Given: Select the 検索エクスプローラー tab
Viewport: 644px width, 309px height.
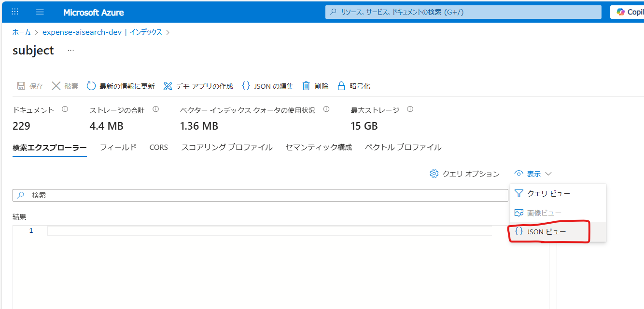Looking at the screenshot, I should pyautogui.click(x=50, y=148).
